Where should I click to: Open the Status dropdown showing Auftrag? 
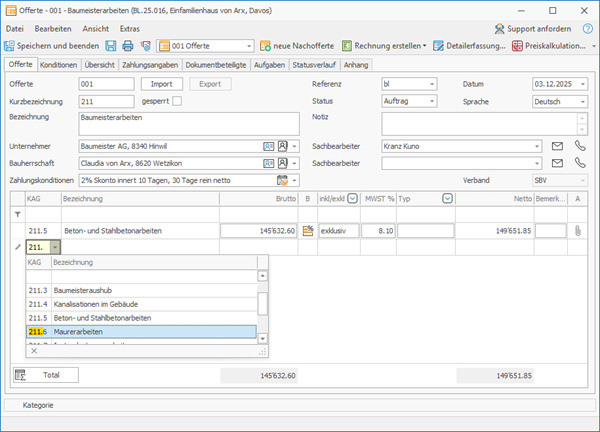[x=432, y=101]
